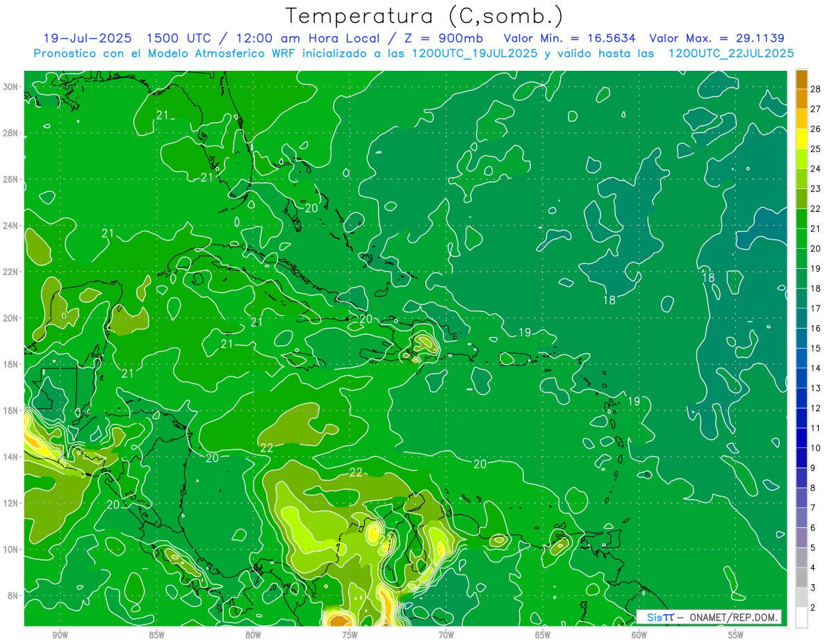Click legend value '2' on color bar

813,609
